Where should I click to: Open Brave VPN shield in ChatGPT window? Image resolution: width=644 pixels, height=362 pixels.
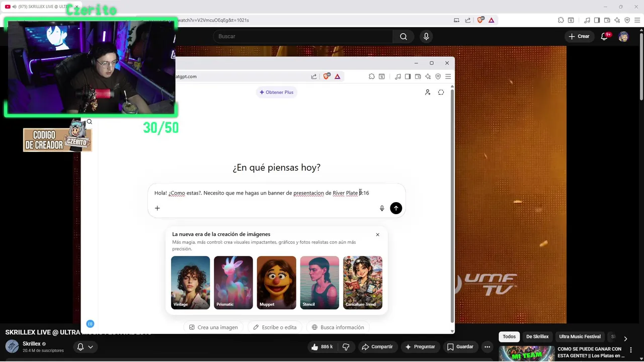point(438,76)
